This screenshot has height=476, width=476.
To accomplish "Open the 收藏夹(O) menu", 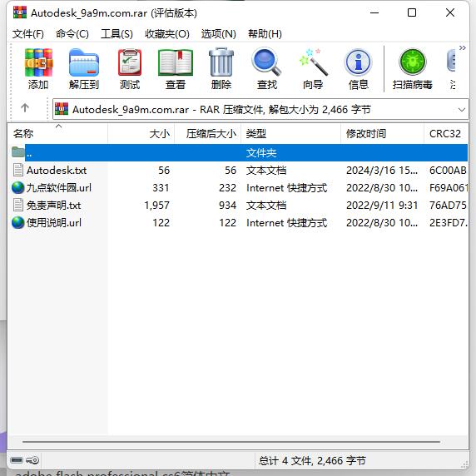I will pyautogui.click(x=167, y=33).
